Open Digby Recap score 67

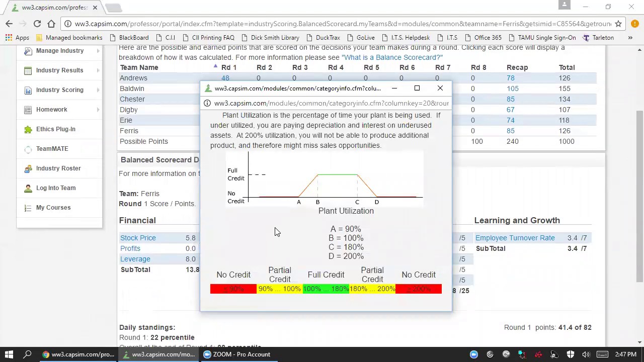click(511, 110)
